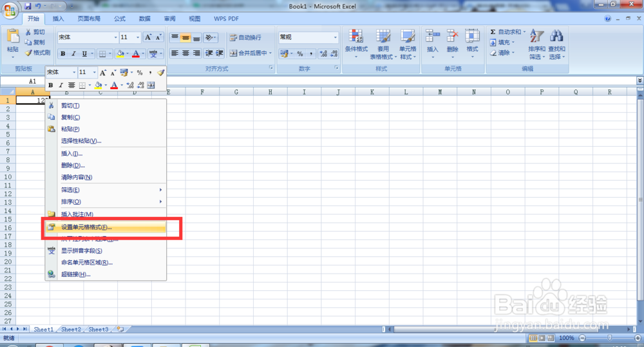Click increase decimal in the ribbon number group
This screenshot has height=347, width=644.
coord(324,53)
